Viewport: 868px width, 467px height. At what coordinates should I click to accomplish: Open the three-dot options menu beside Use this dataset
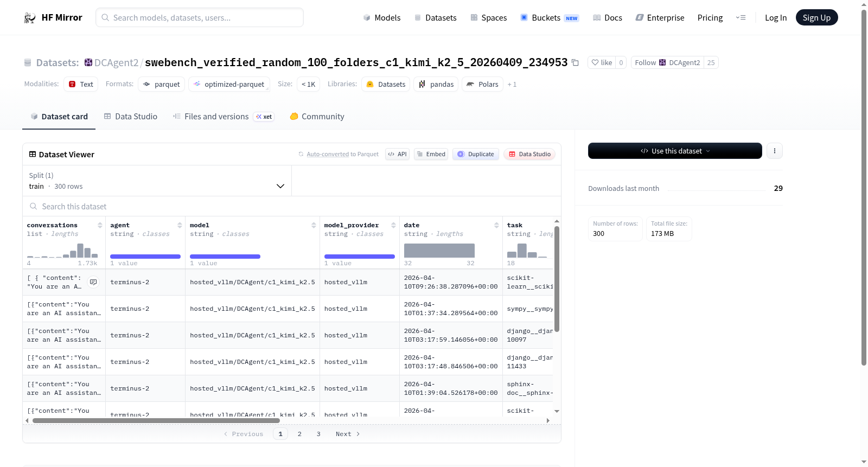pyautogui.click(x=775, y=151)
